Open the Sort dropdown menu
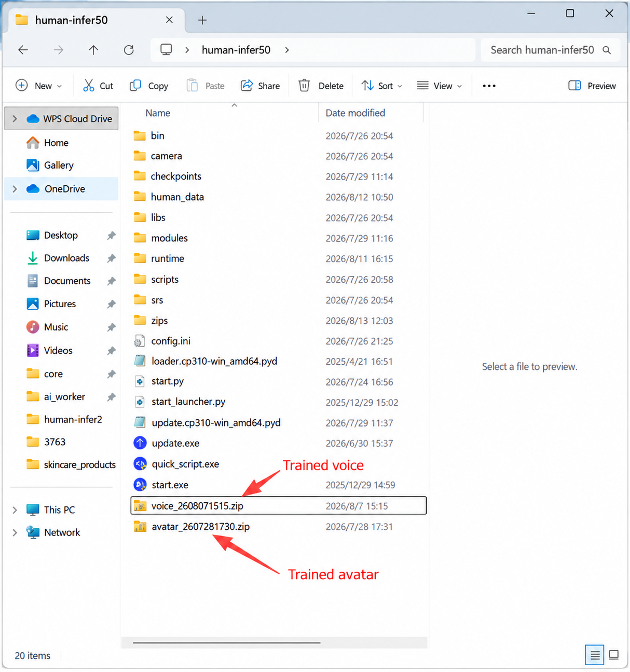Image resolution: width=630 pixels, height=672 pixels. pyautogui.click(x=382, y=86)
